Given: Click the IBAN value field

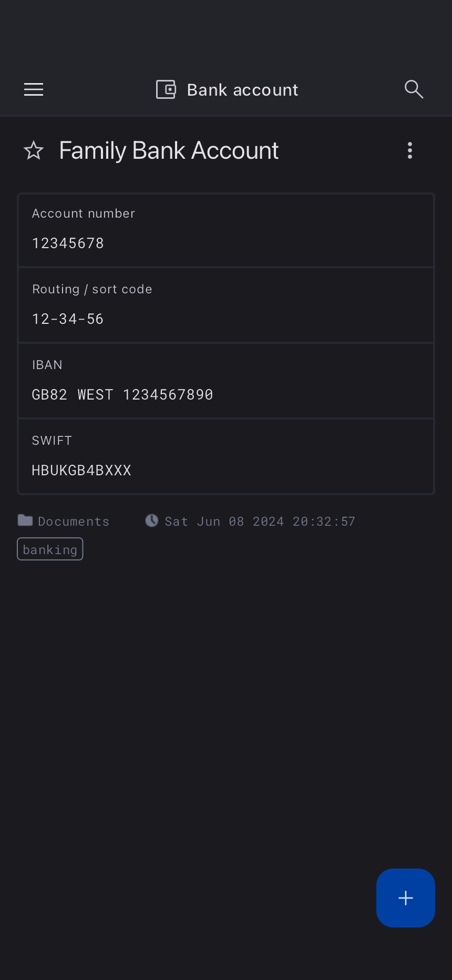Looking at the screenshot, I should (122, 395).
